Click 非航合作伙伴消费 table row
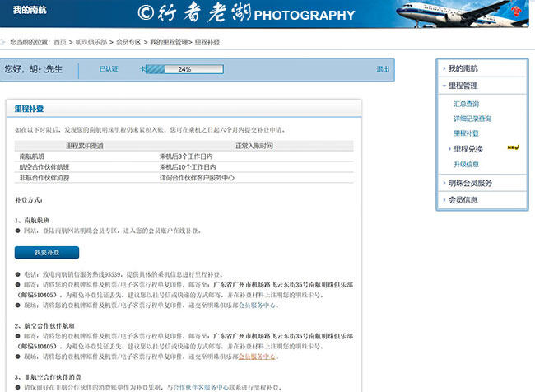The height and width of the screenshot is (392, 535). point(184,178)
